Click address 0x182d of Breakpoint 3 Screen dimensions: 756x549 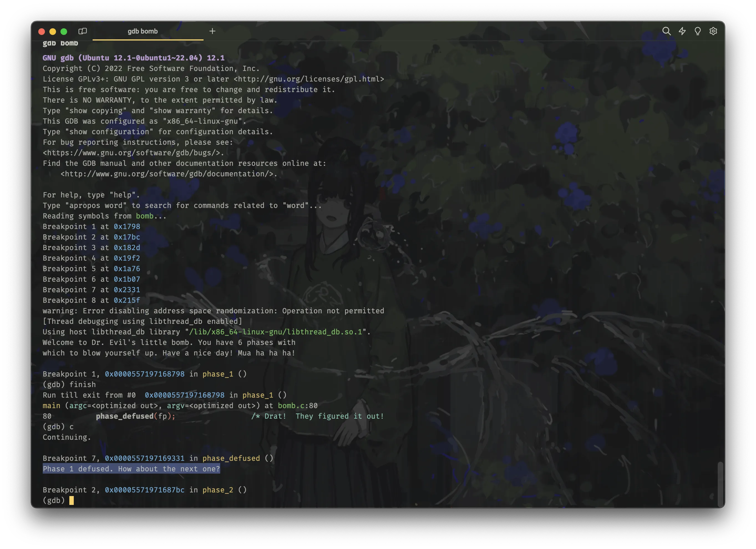[127, 247]
